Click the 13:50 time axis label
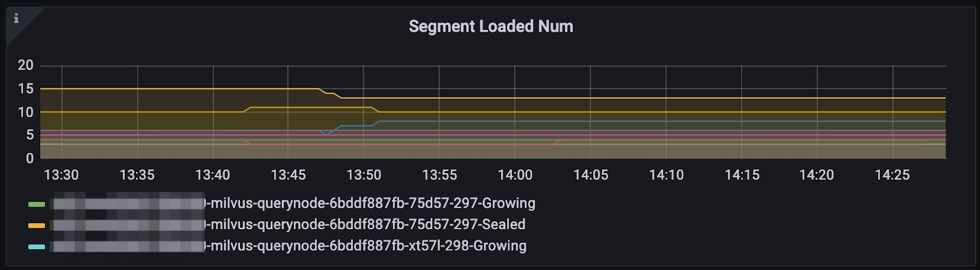980x270 pixels. pos(364,175)
